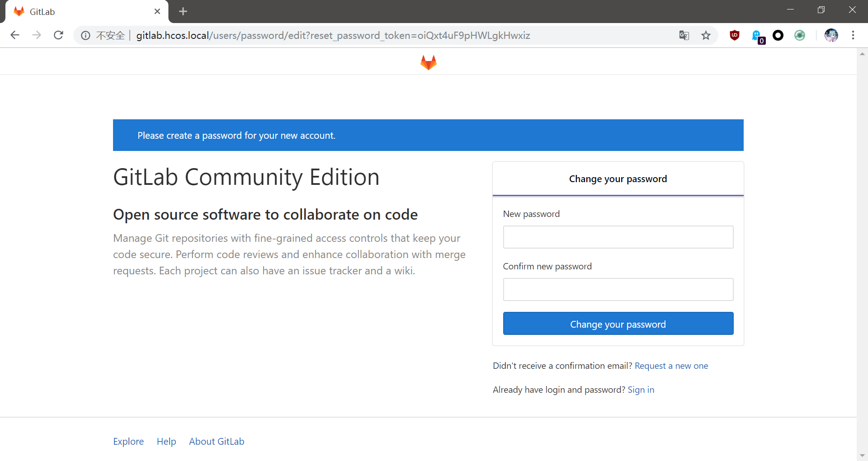
Task: Follow the Sign in link
Action: (641, 390)
